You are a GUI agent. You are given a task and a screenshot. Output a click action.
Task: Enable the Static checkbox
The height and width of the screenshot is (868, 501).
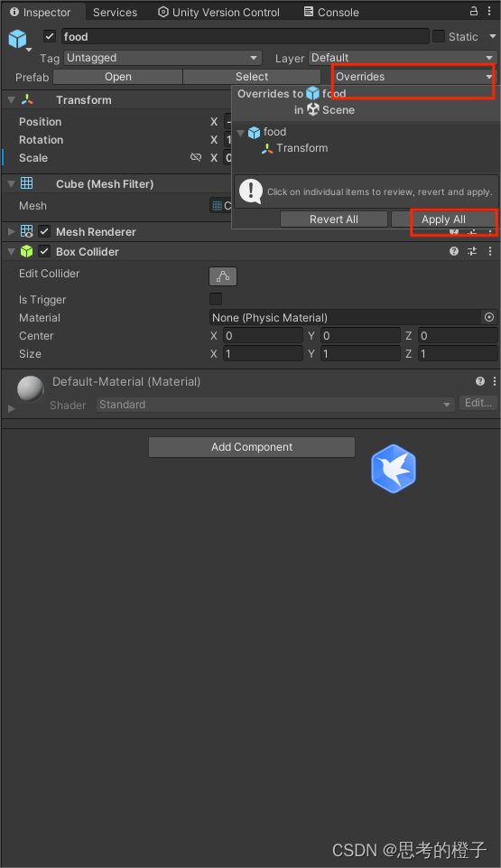439,36
